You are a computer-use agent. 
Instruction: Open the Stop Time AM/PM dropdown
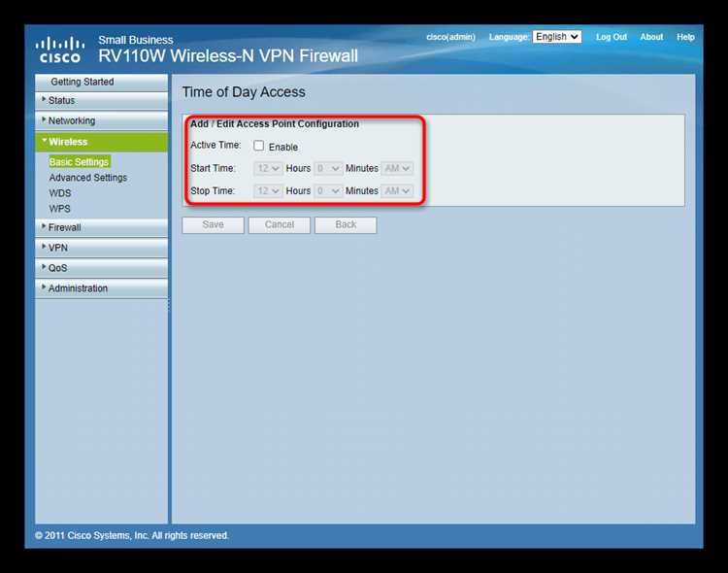tap(397, 191)
